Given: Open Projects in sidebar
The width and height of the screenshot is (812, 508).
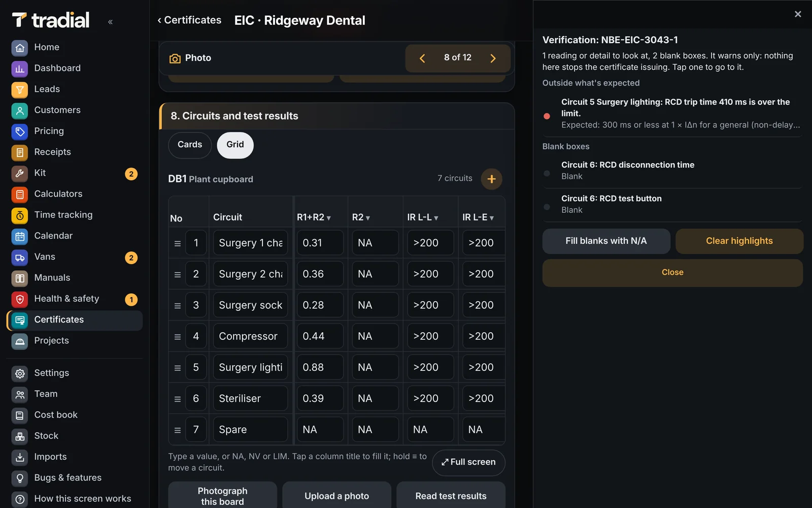Looking at the screenshot, I should [75, 341].
